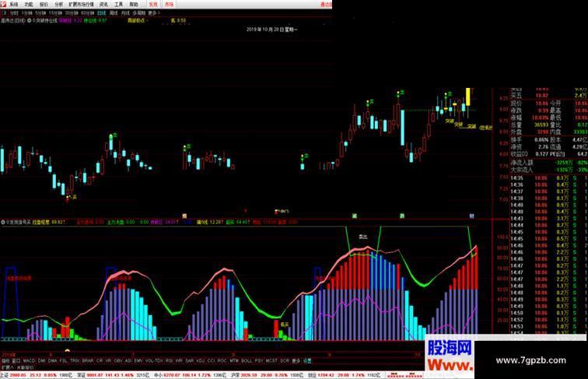Open the indicator 设置 settings button
The height and width of the screenshot is (379, 588).
307,360
